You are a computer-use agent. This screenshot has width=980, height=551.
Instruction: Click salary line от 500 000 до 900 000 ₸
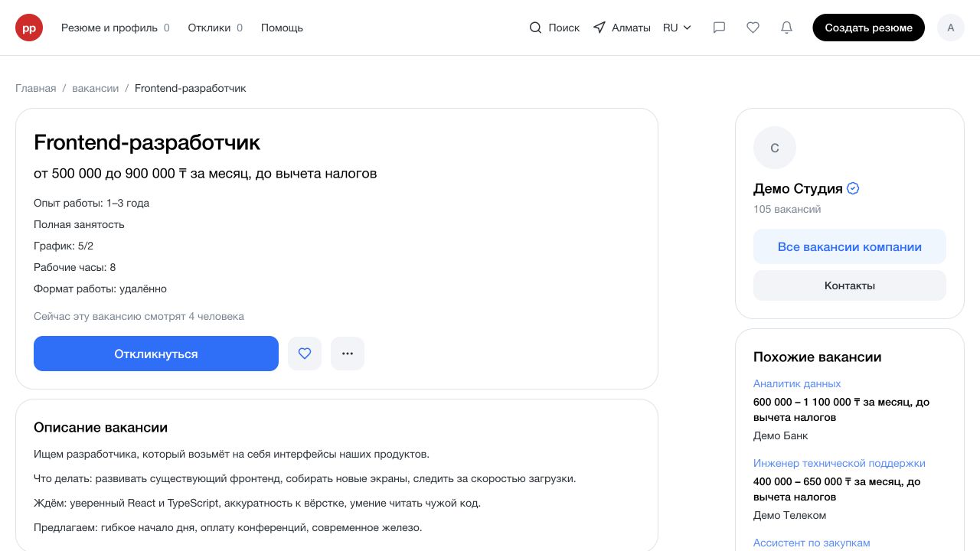(205, 173)
